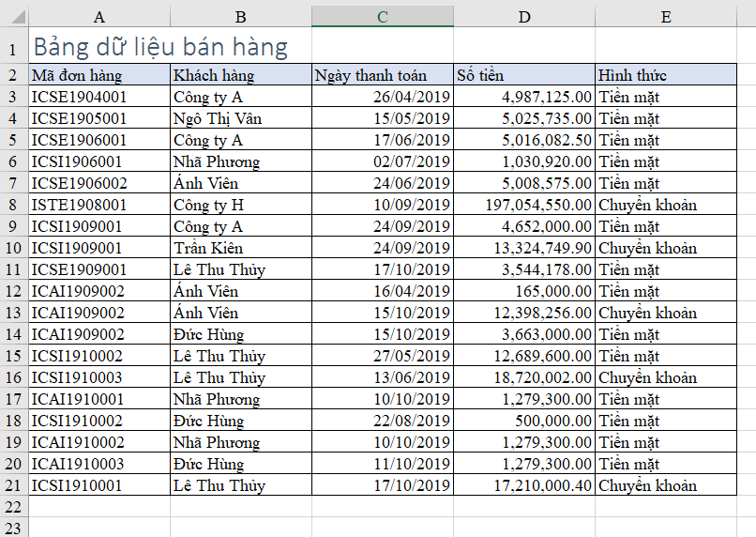The width and height of the screenshot is (756, 537).
Task: Select cell with order ICSI1906001
Action: coord(99,161)
